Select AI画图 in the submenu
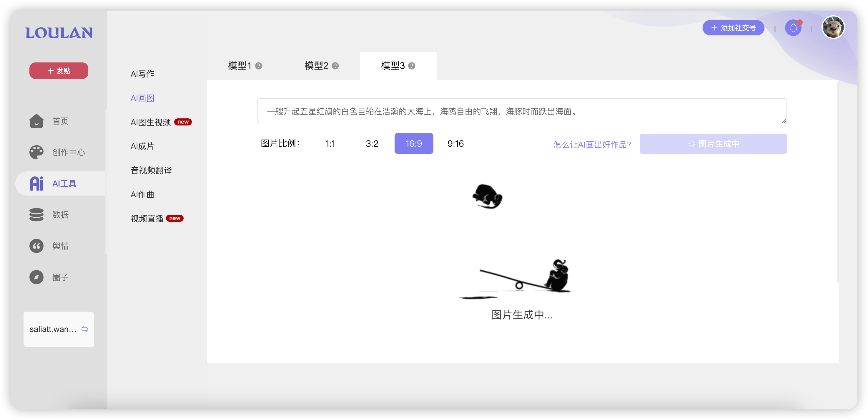 coord(142,98)
